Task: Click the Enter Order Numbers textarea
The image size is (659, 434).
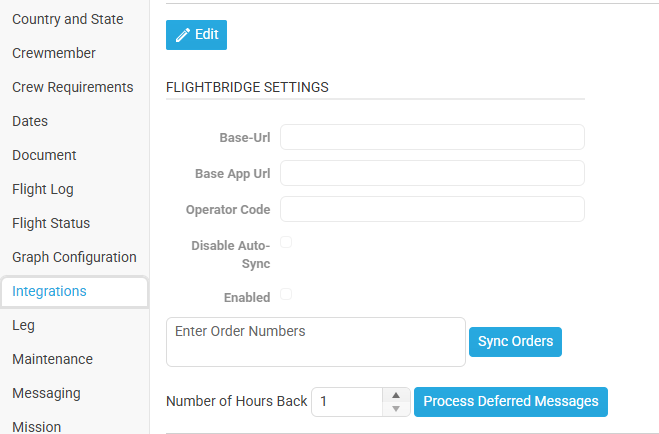Action: point(315,342)
